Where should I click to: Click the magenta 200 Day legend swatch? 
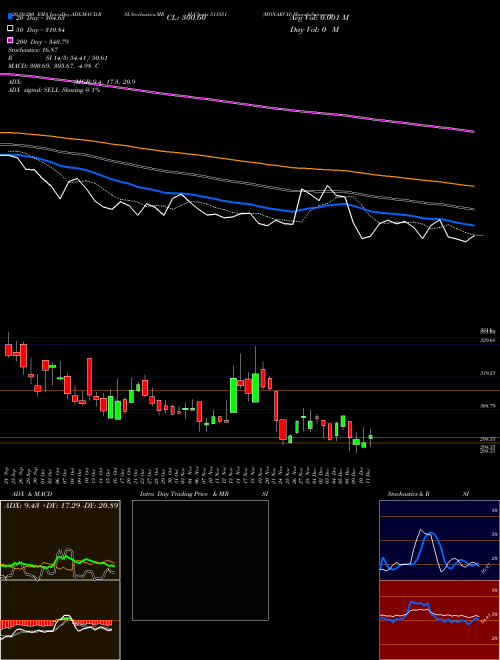pos(10,40)
